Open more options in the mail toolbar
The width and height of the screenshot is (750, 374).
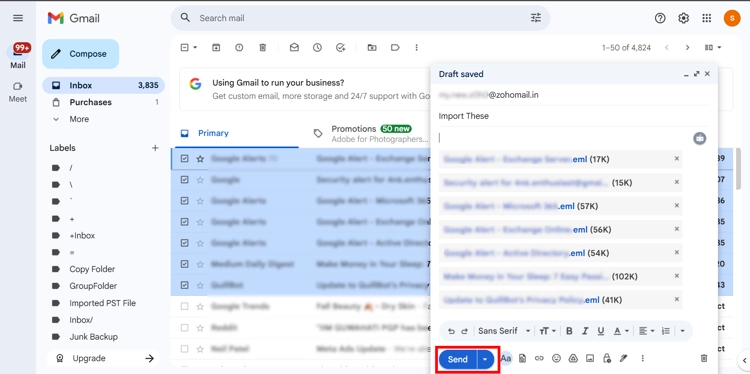416,47
